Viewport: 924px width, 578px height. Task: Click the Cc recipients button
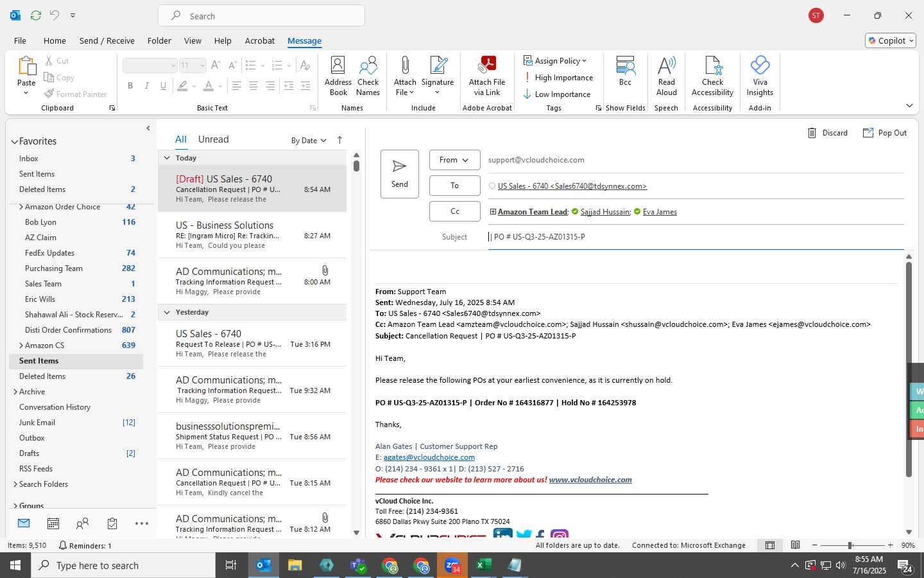[454, 211]
